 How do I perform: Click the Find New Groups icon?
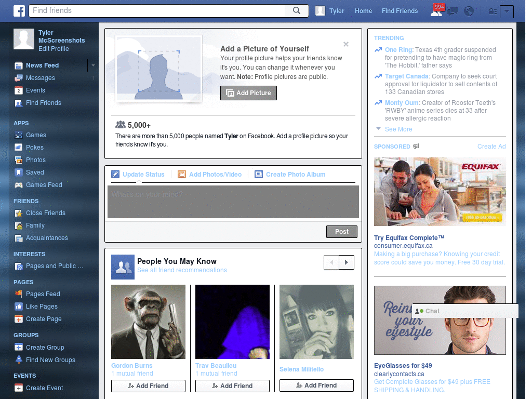[19, 360]
